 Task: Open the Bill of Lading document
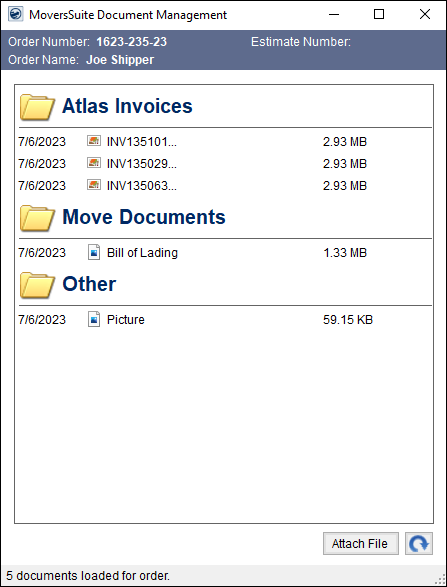pyautogui.click(x=142, y=253)
